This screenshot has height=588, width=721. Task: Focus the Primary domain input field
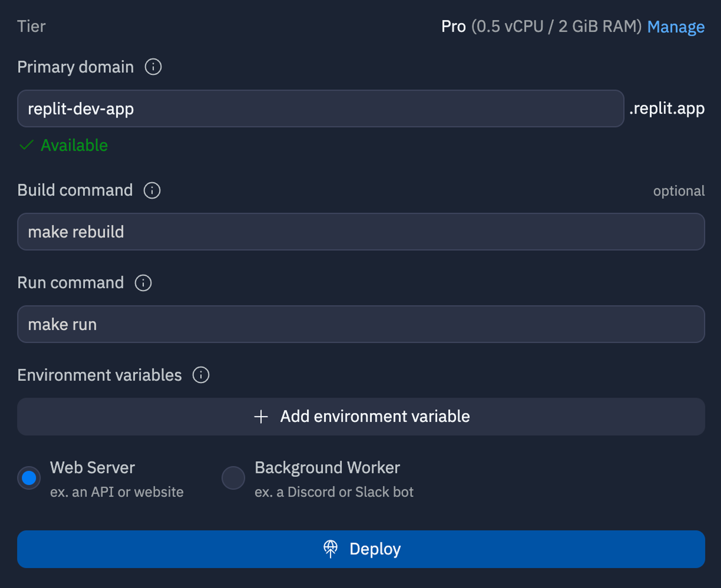click(321, 109)
